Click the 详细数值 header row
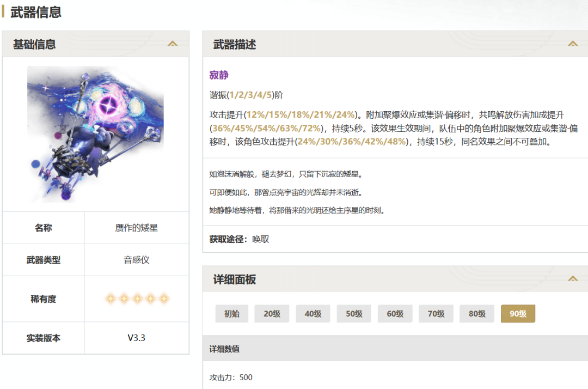588x389 pixels. click(x=395, y=349)
